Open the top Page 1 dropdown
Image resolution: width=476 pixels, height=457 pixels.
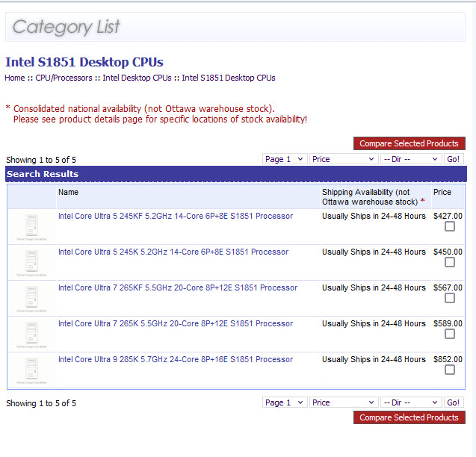click(x=285, y=159)
